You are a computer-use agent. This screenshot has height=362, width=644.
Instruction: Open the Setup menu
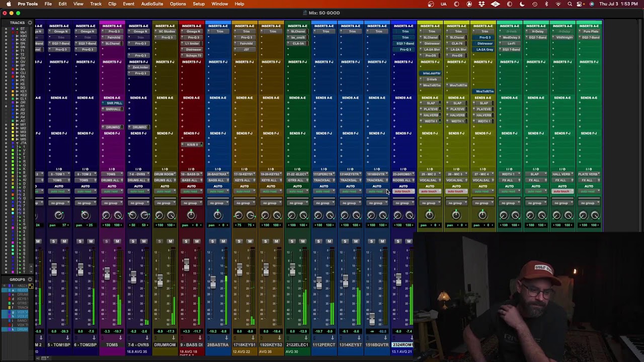(199, 4)
